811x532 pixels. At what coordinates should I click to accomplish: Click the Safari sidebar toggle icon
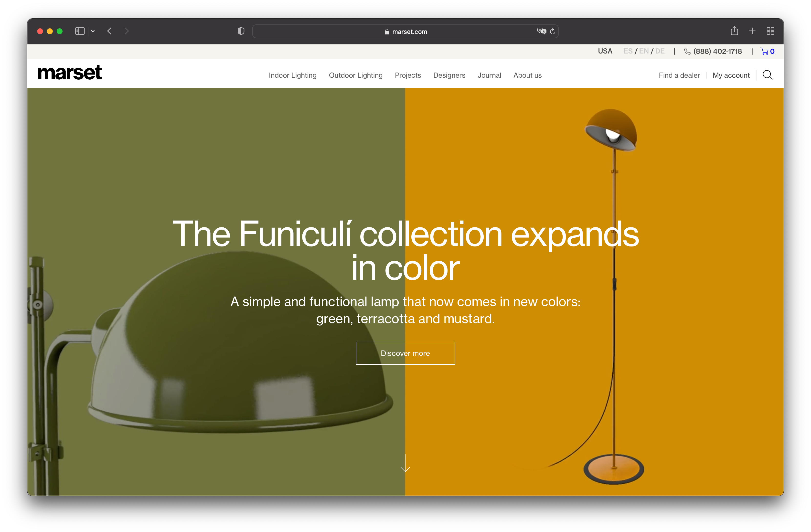[x=79, y=31]
